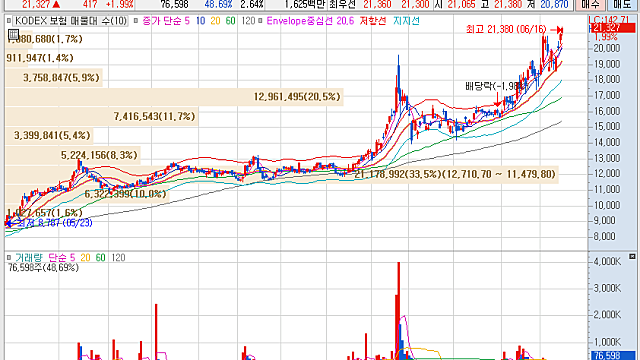Click the 매도 (sell) button
This screenshot has height=360, width=640.
tap(622, 4)
